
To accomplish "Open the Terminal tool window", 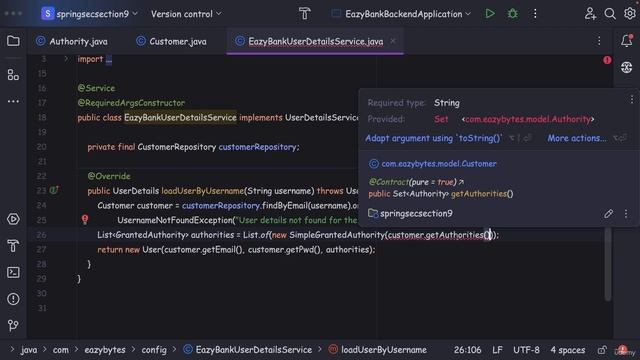I will click(x=13, y=272).
